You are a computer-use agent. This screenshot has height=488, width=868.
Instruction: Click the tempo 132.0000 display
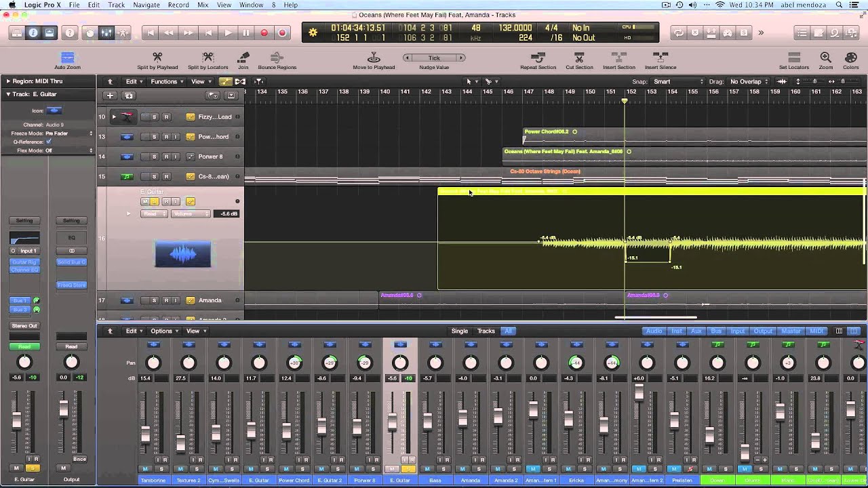pyautogui.click(x=515, y=28)
